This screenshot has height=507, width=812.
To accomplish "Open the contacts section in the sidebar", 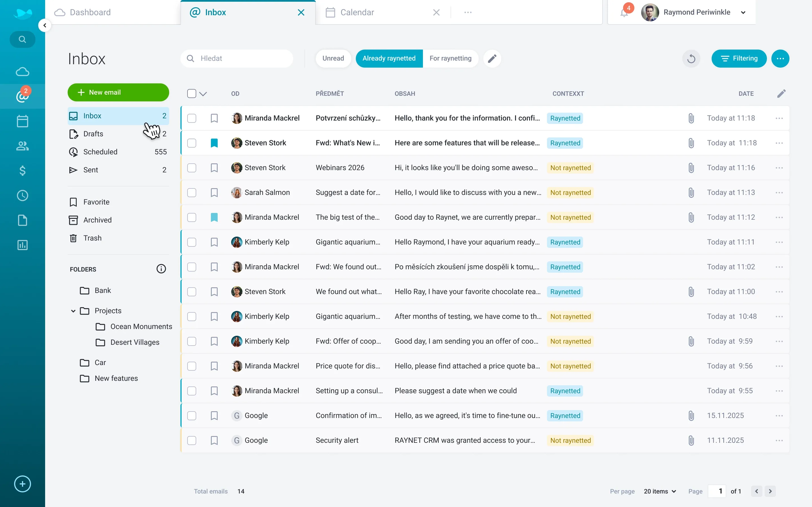I will pos(22,146).
